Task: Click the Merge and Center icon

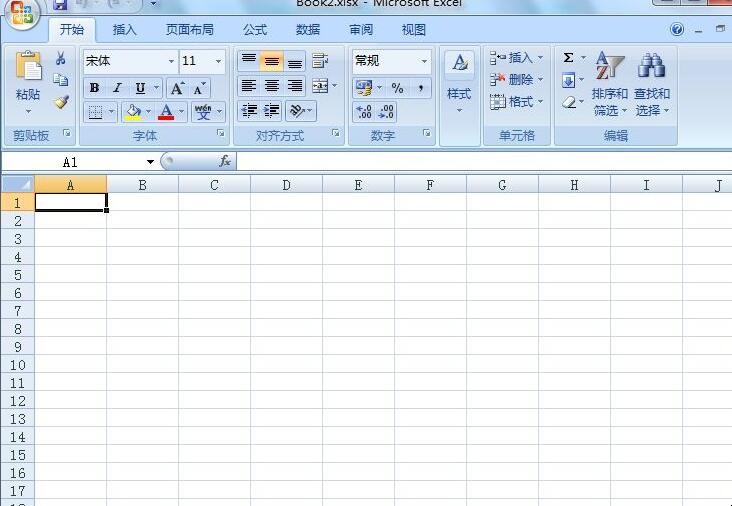Action: (320, 86)
